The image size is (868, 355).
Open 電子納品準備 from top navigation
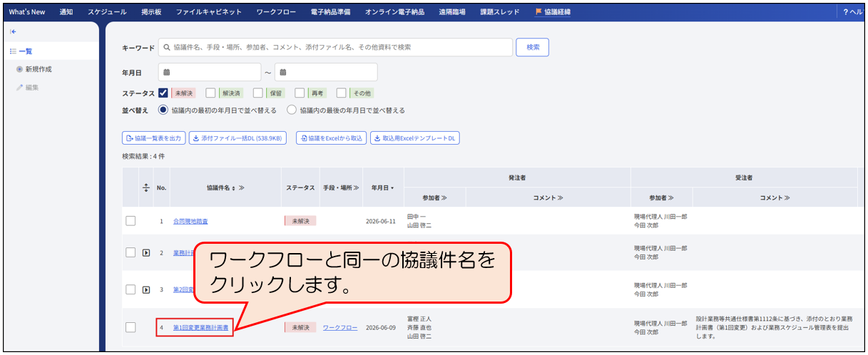coord(331,12)
